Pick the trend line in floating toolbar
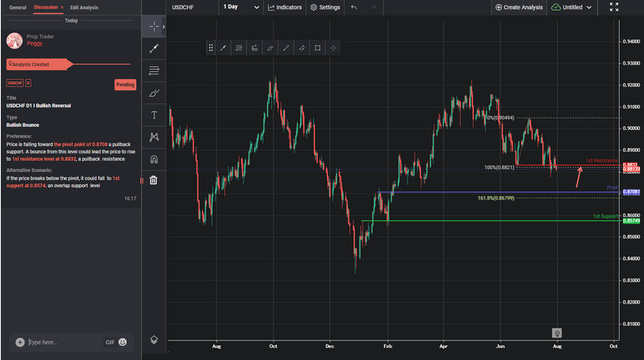 tap(223, 48)
